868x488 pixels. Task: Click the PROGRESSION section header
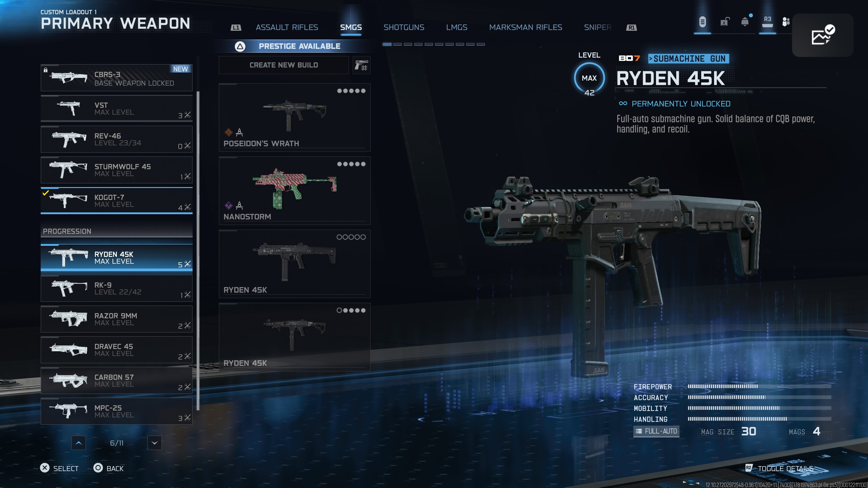pos(117,231)
